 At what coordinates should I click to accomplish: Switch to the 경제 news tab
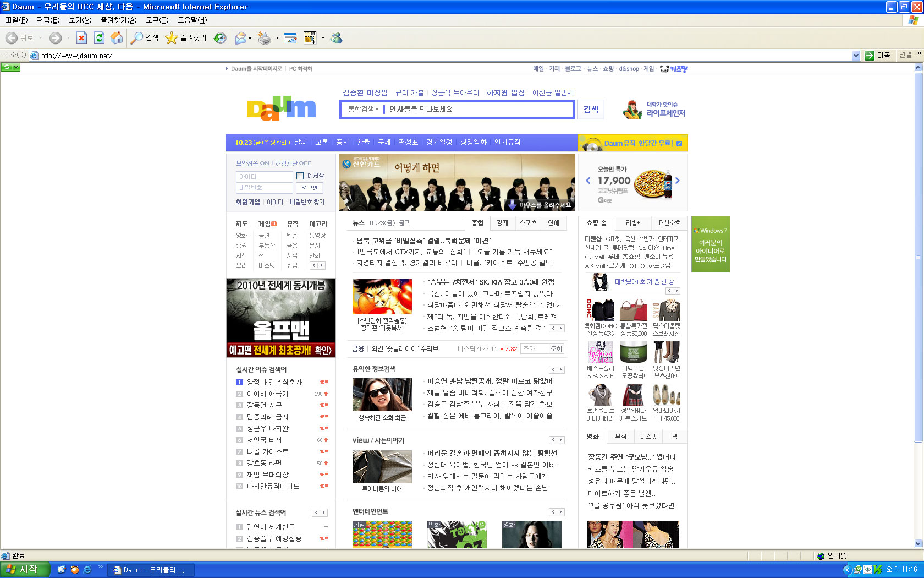pos(502,223)
